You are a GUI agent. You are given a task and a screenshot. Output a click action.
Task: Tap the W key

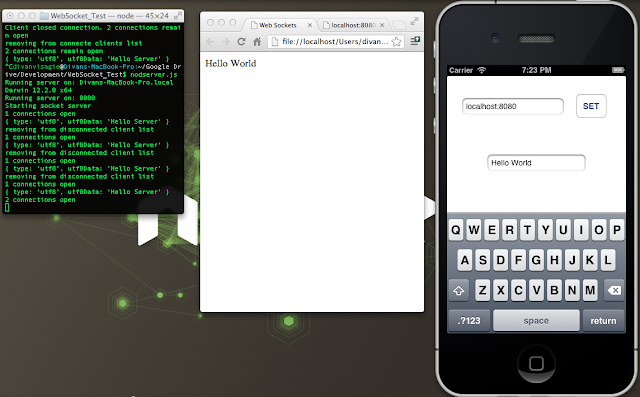click(x=474, y=230)
